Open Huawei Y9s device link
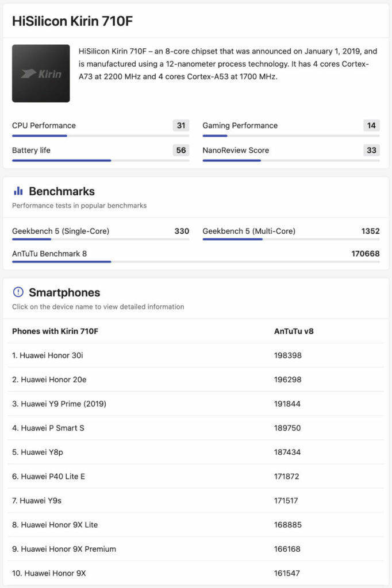The width and height of the screenshot is (392, 588). point(40,501)
